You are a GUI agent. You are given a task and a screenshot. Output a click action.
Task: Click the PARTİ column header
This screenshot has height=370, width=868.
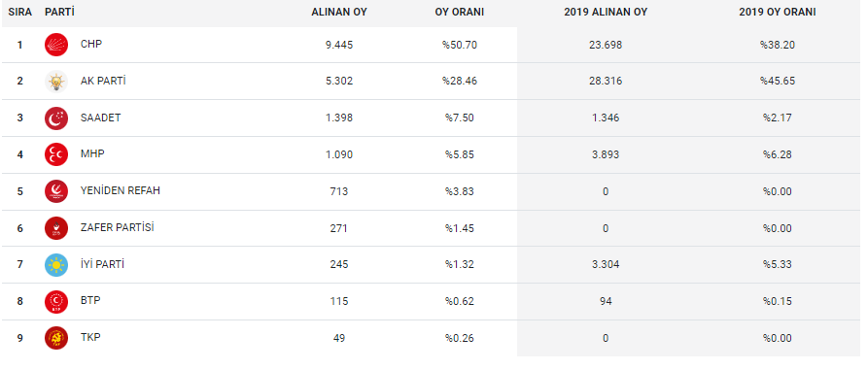[x=60, y=13]
